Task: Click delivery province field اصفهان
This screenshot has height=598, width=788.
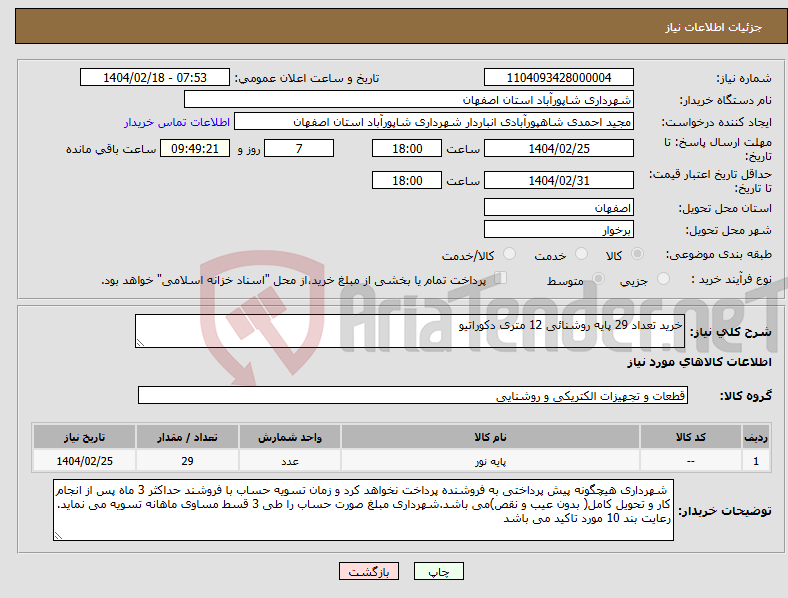Action: [x=559, y=208]
